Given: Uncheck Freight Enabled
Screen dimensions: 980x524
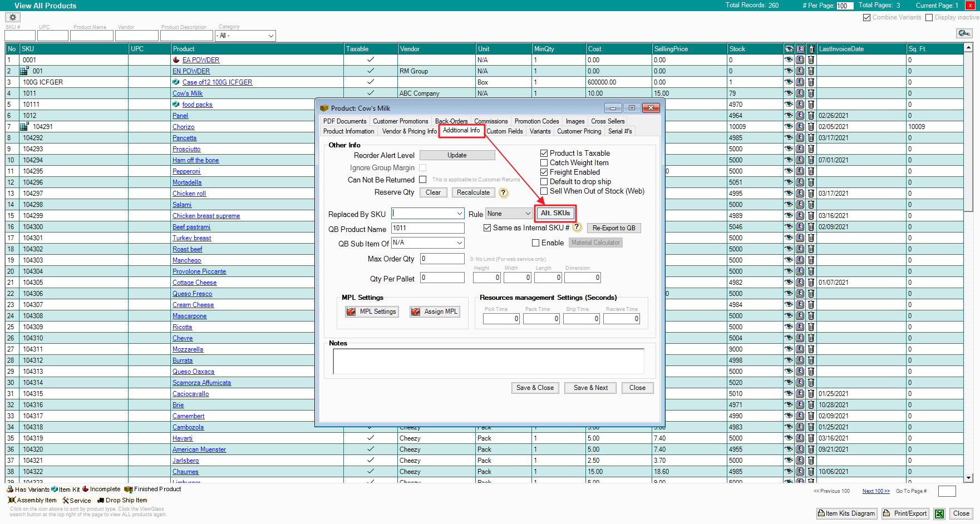Looking at the screenshot, I should (544, 172).
